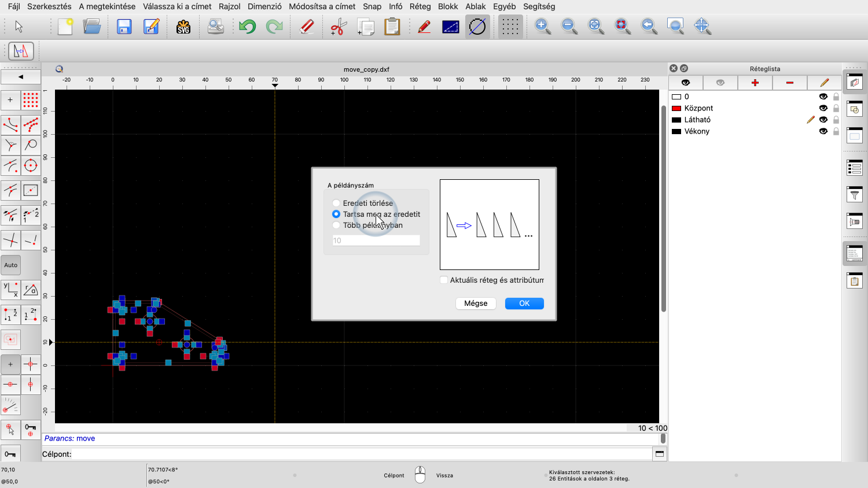Use the zoom in magnifier icon
868x488 pixels.
point(542,26)
